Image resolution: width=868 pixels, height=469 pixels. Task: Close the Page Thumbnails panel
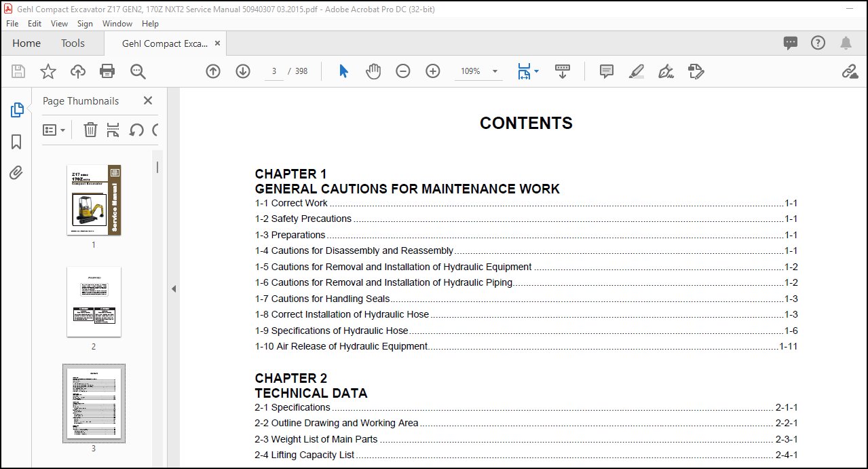click(x=148, y=100)
